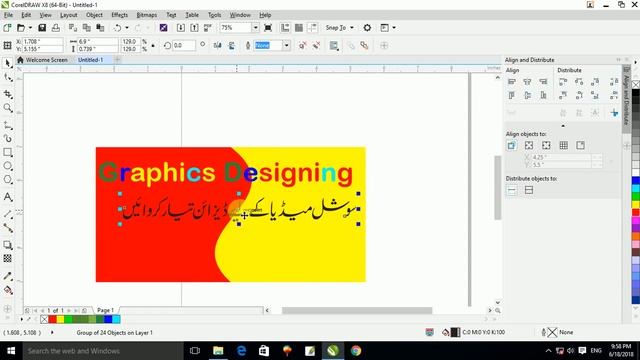Click the Save icon
Viewport: 640px width, 360px height.
click(x=42, y=28)
